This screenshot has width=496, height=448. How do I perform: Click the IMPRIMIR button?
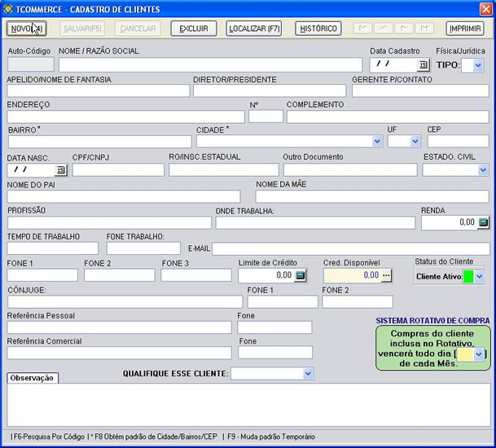click(465, 29)
